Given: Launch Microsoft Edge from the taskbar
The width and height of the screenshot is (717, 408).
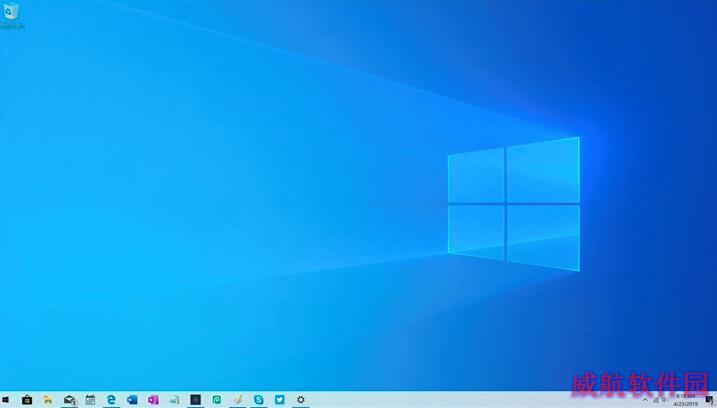Looking at the screenshot, I should pos(111,400).
